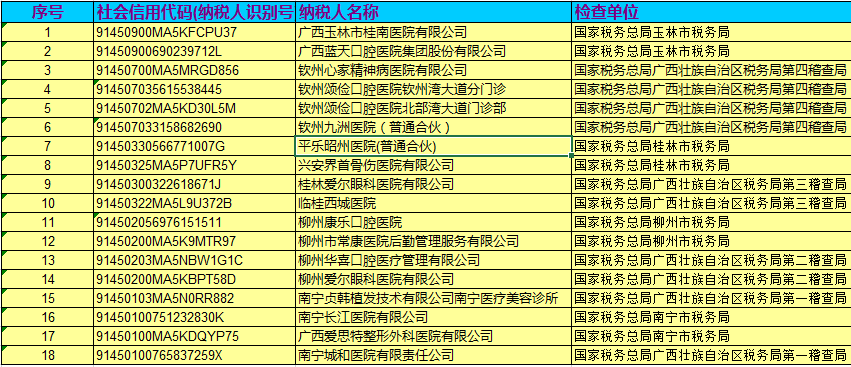Select cell containing 广西玉林市桂南医院有限公司
This screenshot has height=367, width=851.
433,32
